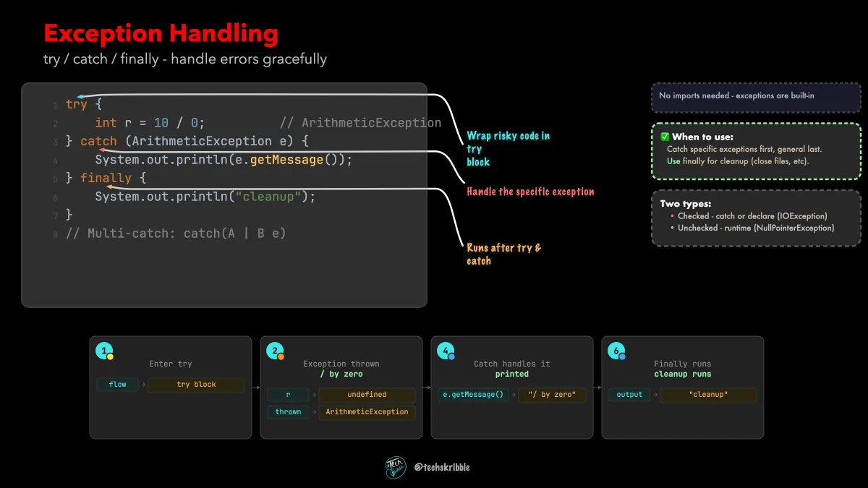Click the techskribble logo in the footer
This screenshot has height=488, width=868.
[x=396, y=467]
